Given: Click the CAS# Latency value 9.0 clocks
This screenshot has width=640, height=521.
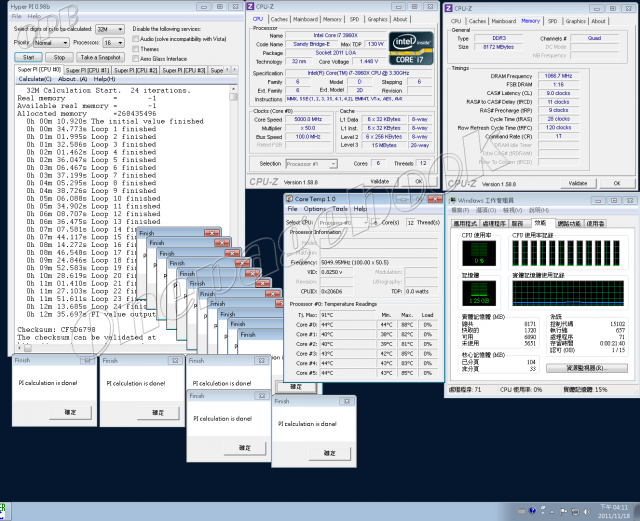Looking at the screenshot, I should pos(558,93).
